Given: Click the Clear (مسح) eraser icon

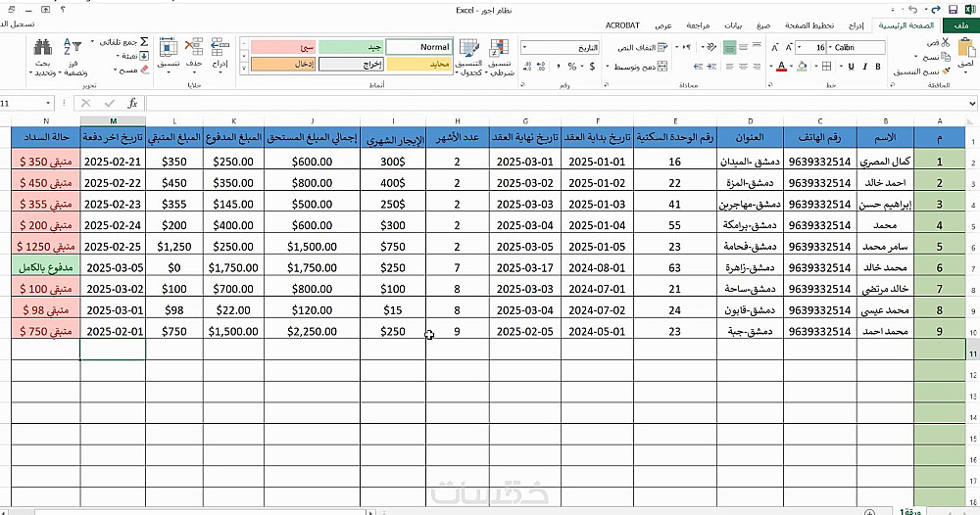Looking at the screenshot, I should coord(145,70).
